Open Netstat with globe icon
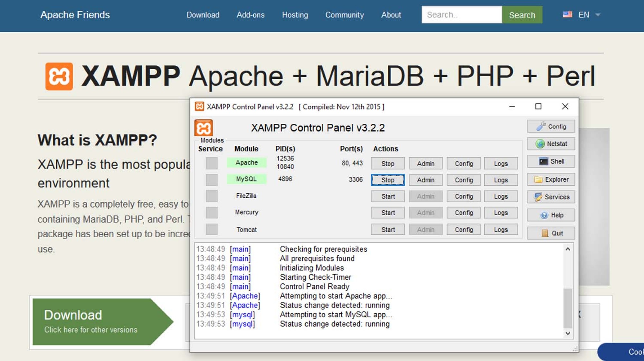The height and width of the screenshot is (361, 644). tap(551, 144)
